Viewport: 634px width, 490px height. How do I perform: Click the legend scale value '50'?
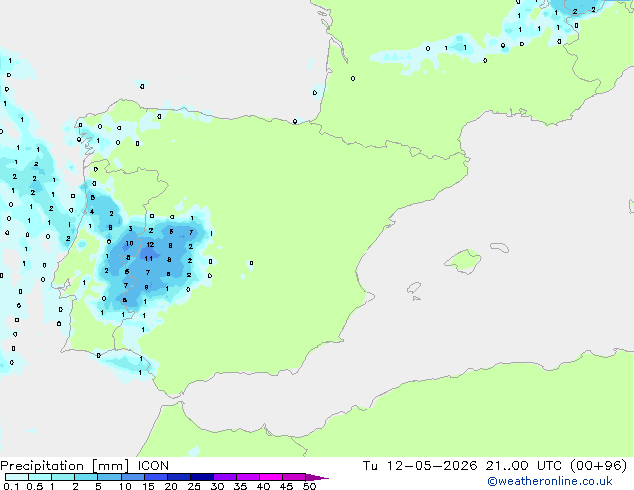click(309, 486)
